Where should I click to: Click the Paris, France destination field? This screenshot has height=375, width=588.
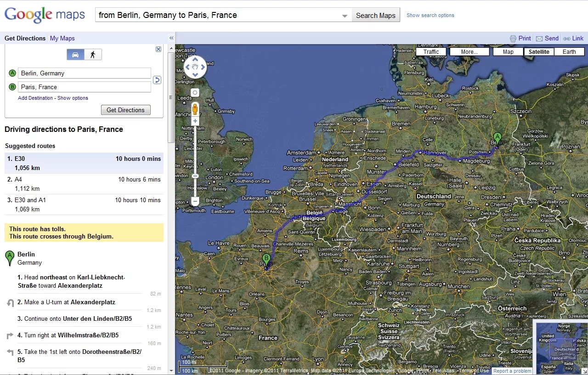point(85,87)
